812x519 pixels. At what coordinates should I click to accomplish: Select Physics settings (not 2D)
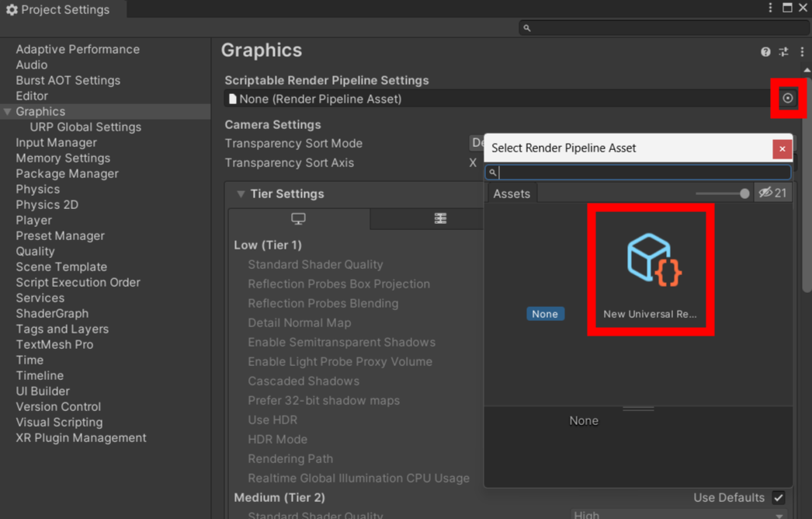click(38, 190)
